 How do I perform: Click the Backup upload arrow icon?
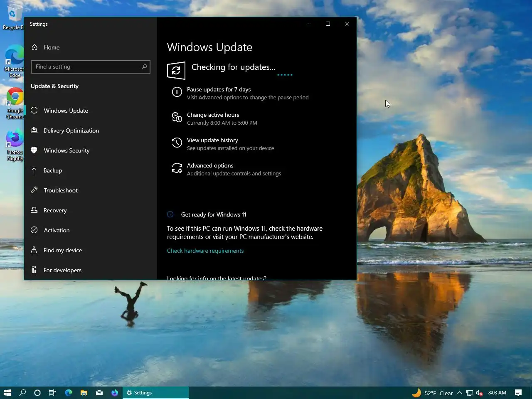(x=34, y=170)
